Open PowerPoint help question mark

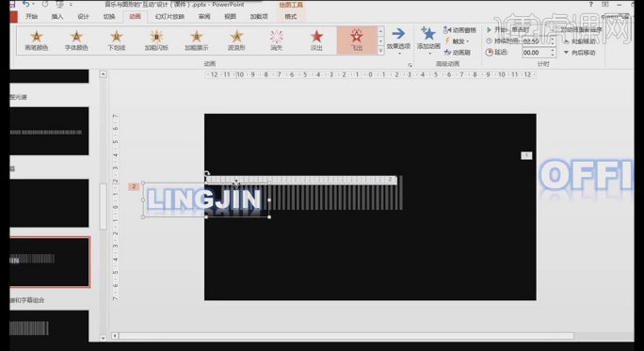[591, 4]
